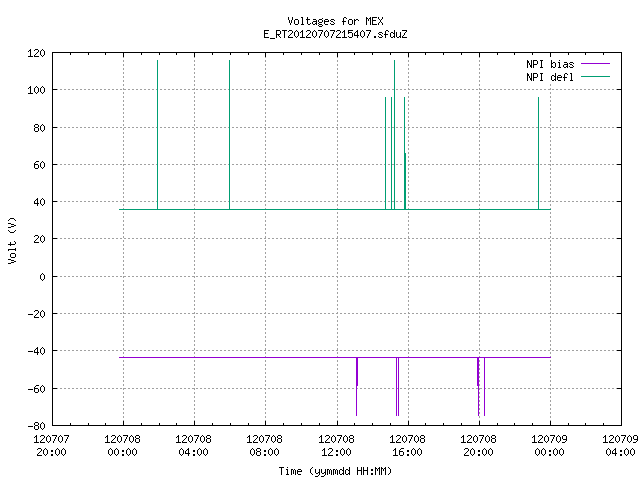Select the 120 tick label on voltage axis

click(36, 53)
